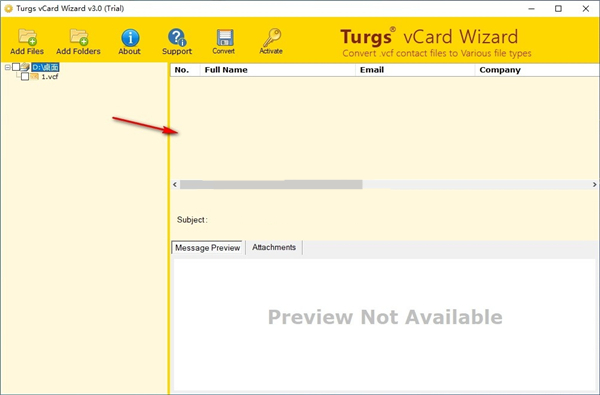Select the 1.vcf file in tree

pyautogui.click(x=50, y=77)
